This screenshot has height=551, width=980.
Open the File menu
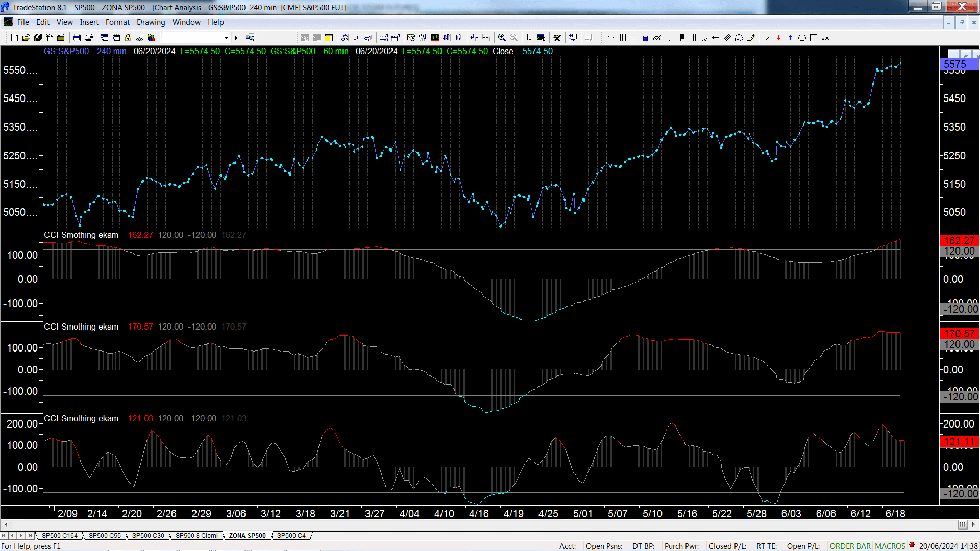tap(23, 22)
